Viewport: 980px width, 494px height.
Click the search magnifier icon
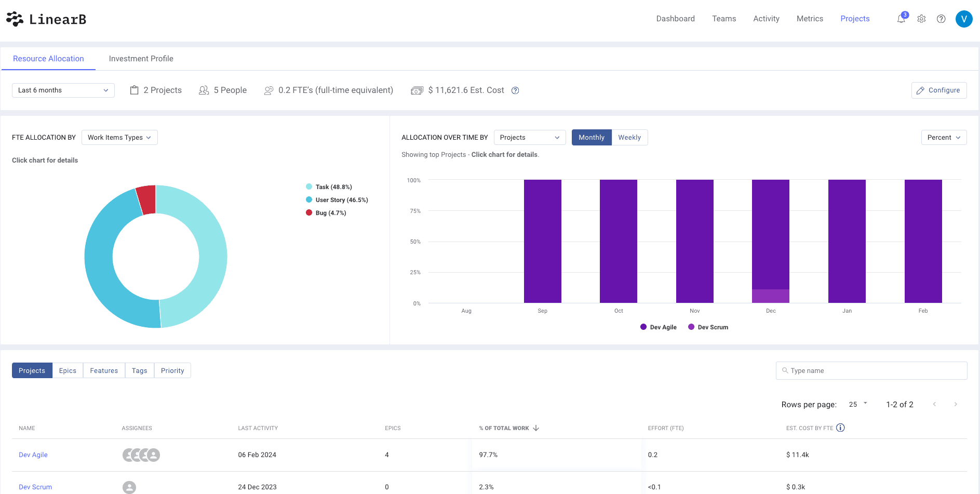[785, 370]
